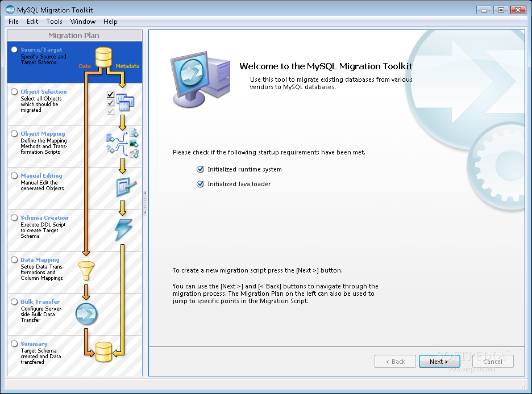Screen dimensions: 532x394
Task: Click the Summary step title
Action: coord(34,343)
